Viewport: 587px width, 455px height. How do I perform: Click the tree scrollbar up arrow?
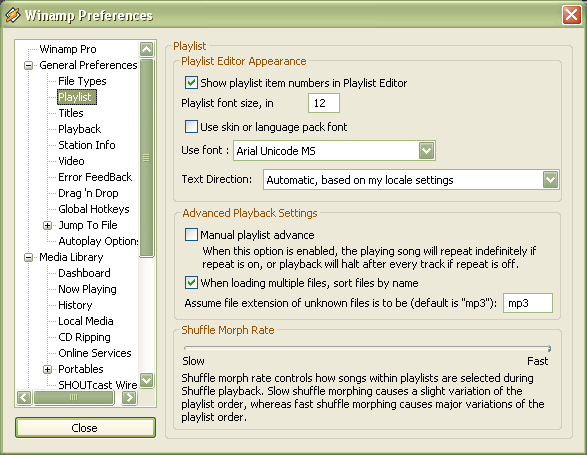click(x=146, y=49)
